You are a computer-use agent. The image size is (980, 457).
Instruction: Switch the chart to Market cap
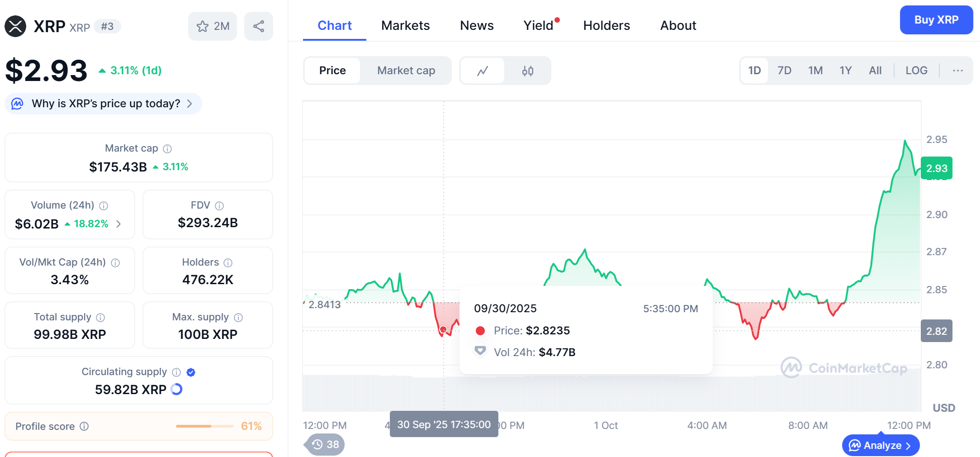[x=406, y=71]
